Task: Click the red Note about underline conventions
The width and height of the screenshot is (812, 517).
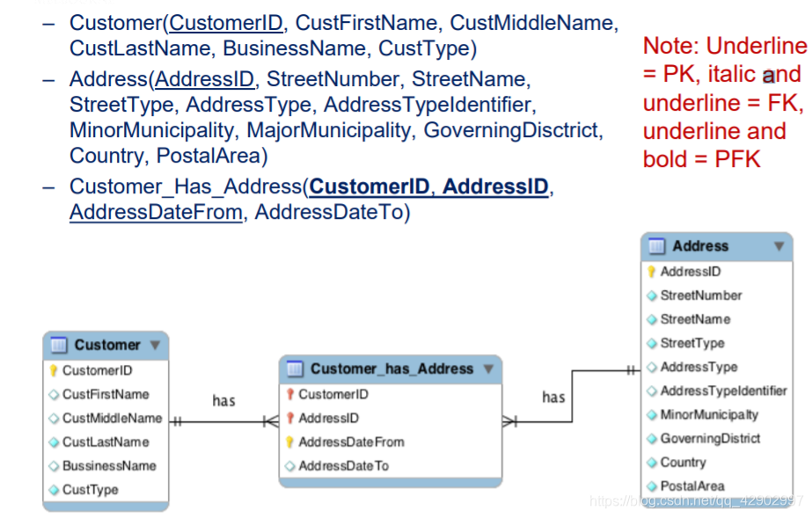Action: tap(725, 102)
